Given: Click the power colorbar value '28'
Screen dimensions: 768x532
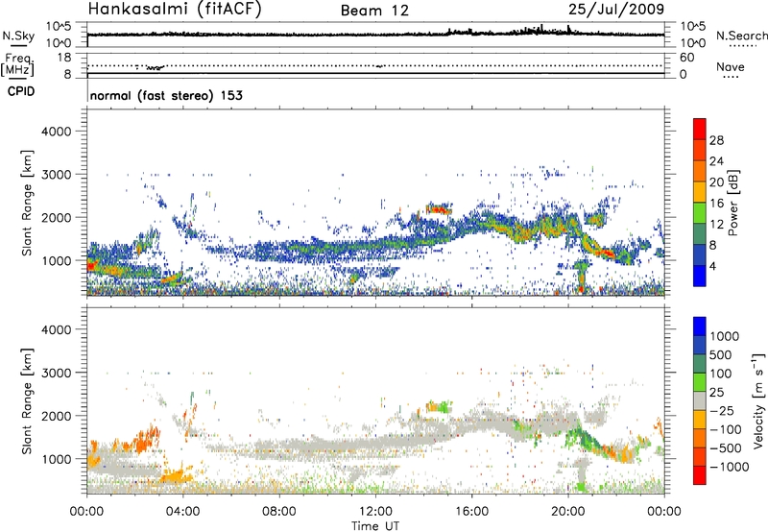Looking at the screenshot, I should 716,140.
